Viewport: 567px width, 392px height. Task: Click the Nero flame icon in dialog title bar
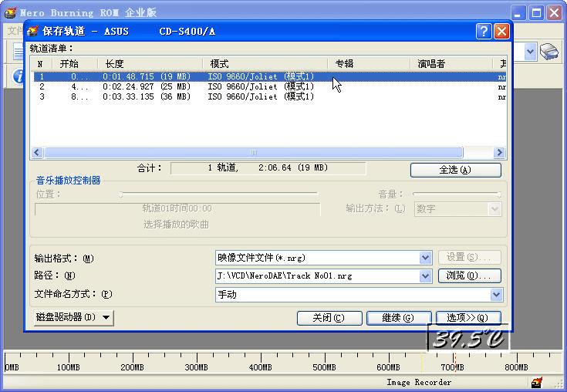(x=32, y=31)
